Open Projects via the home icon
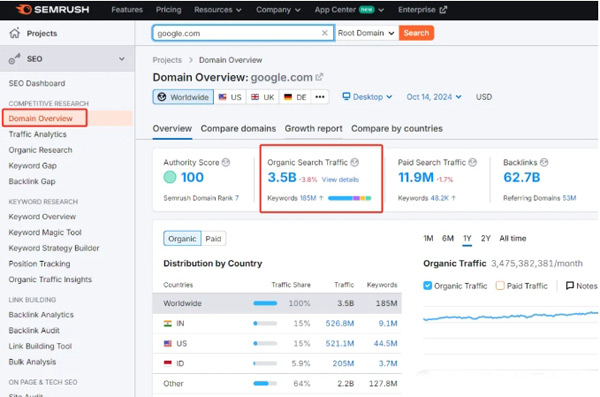The height and width of the screenshot is (397, 600). (15, 33)
